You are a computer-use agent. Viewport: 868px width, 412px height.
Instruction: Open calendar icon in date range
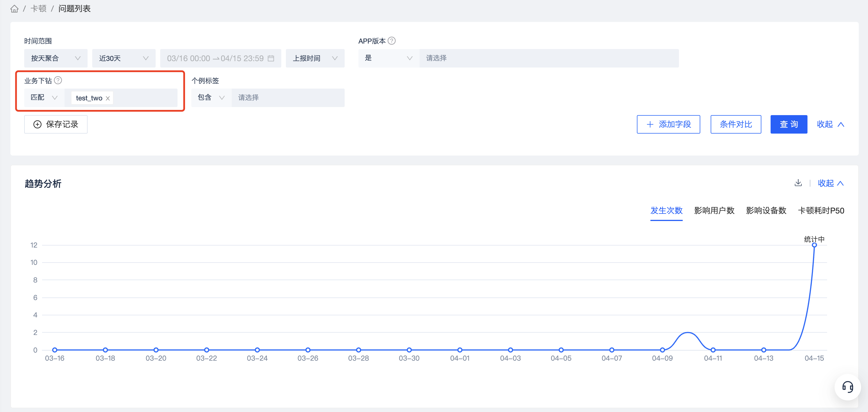tap(271, 58)
